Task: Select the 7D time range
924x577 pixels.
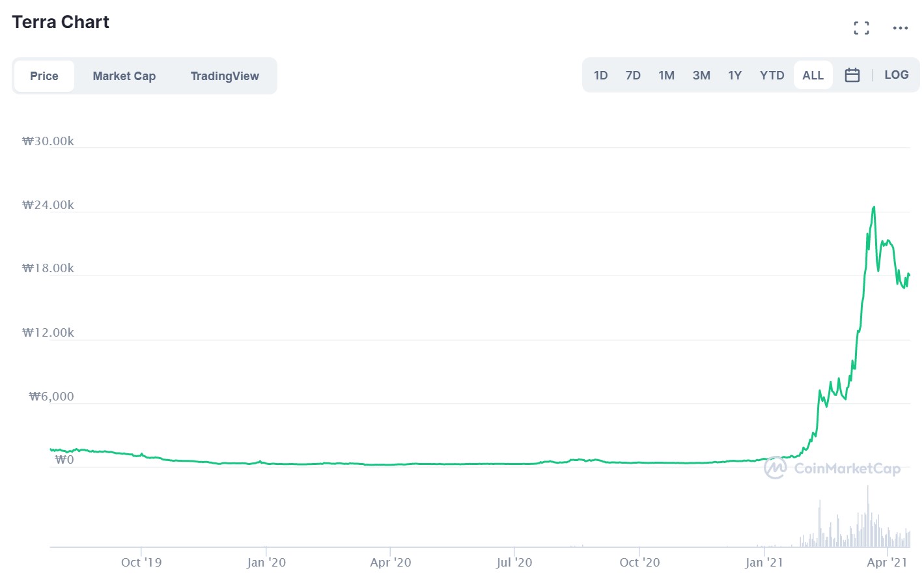Action: point(633,76)
